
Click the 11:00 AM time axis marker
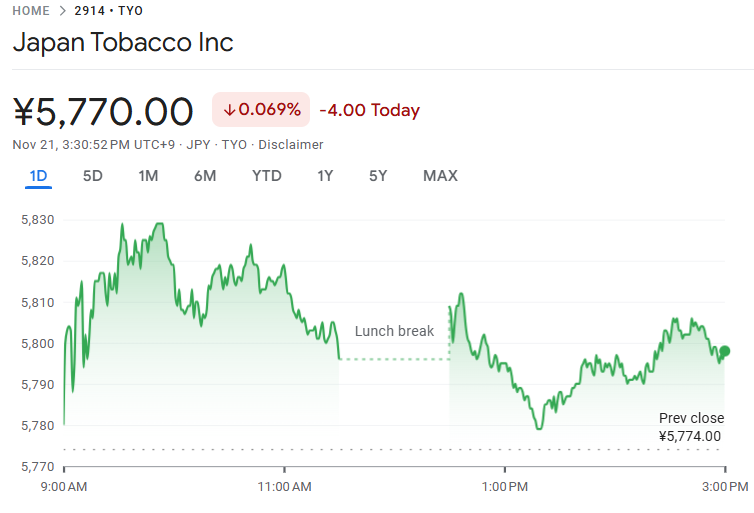coord(285,487)
